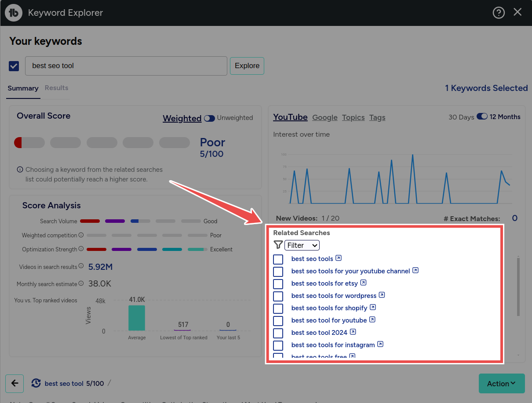532x403 pixels.
Task: Click the Explore button
Action: (247, 65)
